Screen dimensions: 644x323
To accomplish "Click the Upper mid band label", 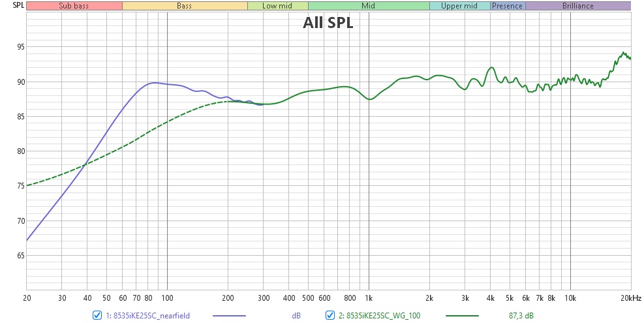I will point(459,6).
